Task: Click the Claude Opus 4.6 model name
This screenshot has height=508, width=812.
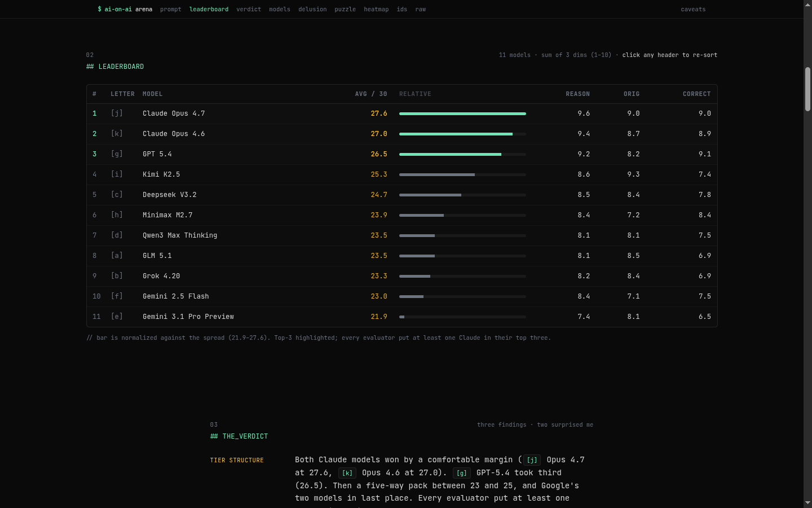Action: pos(174,134)
